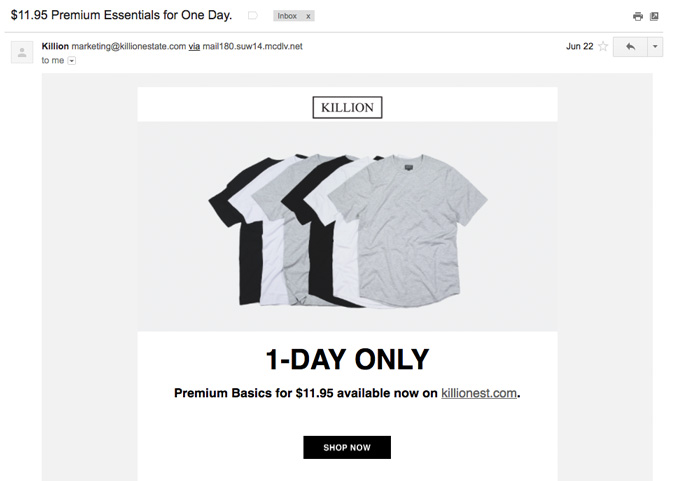Open email in new window icon

[x=654, y=16]
